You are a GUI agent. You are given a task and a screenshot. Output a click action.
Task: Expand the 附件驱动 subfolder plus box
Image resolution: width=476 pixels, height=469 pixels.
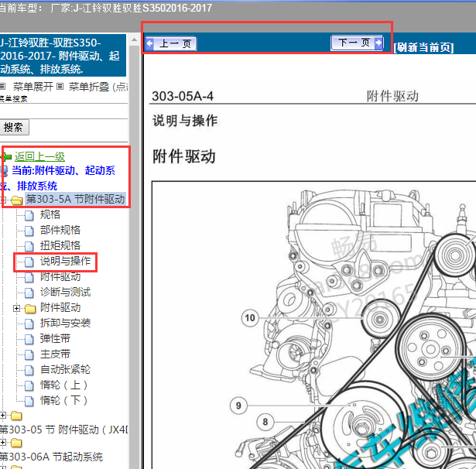(x=17, y=309)
